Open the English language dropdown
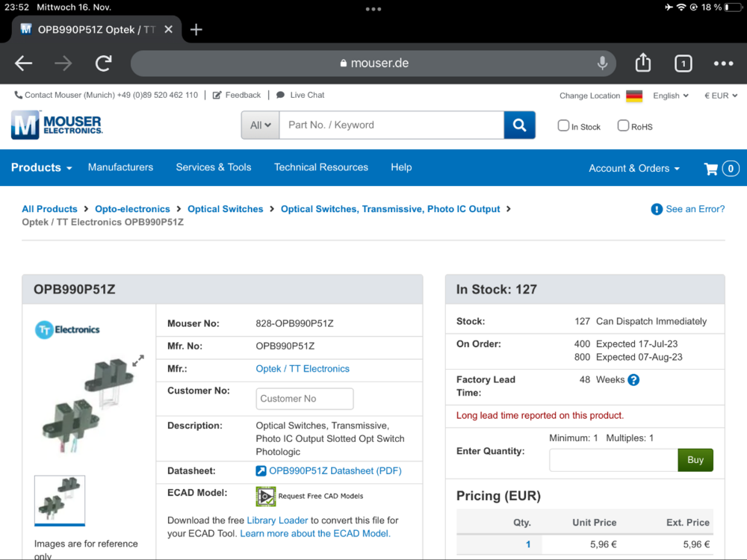Viewport: 747px width, 560px height. (x=671, y=96)
